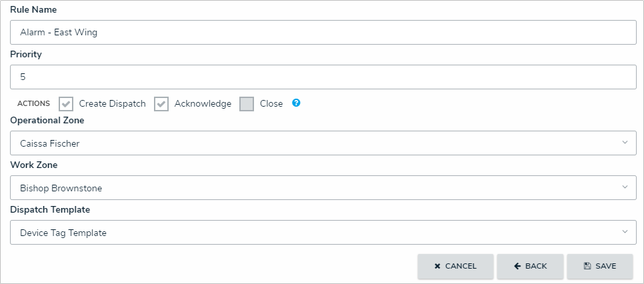Enable the Close action checkbox
Screen dimensions: 644x284
[x=247, y=104]
